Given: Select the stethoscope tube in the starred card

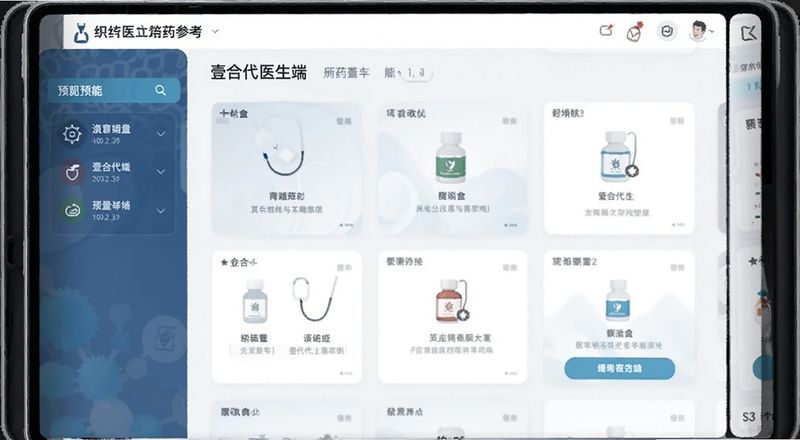Looking at the screenshot, I should point(314,299).
